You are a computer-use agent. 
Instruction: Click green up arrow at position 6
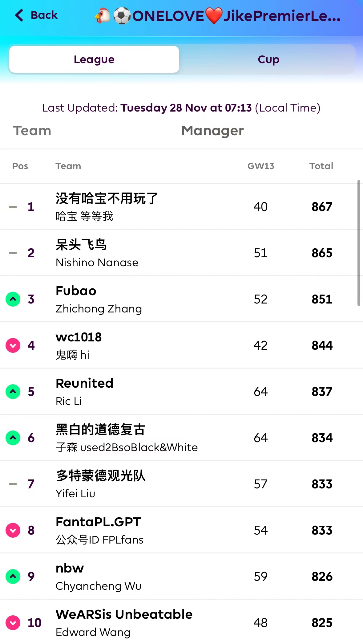click(x=13, y=438)
